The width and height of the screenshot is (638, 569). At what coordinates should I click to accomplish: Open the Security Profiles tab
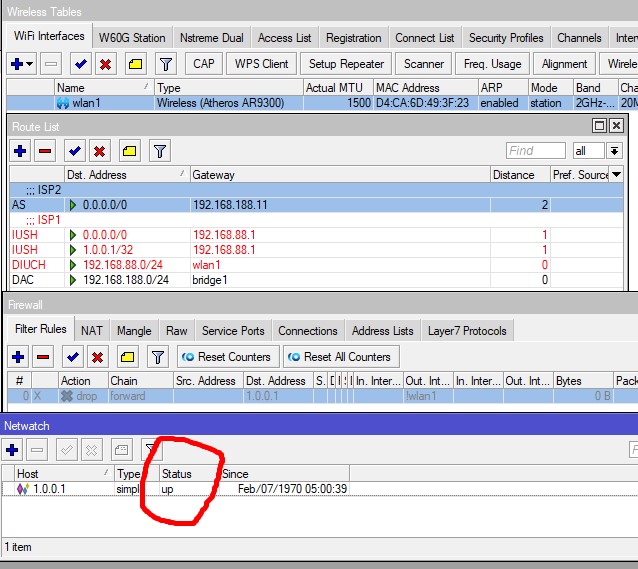click(x=506, y=38)
